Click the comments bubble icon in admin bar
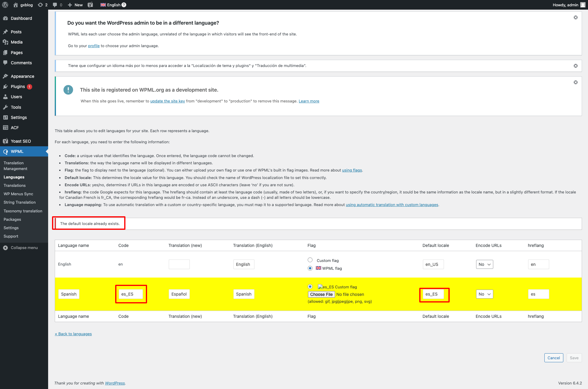This screenshot has width=588, height=389. (x=55, y=5)
